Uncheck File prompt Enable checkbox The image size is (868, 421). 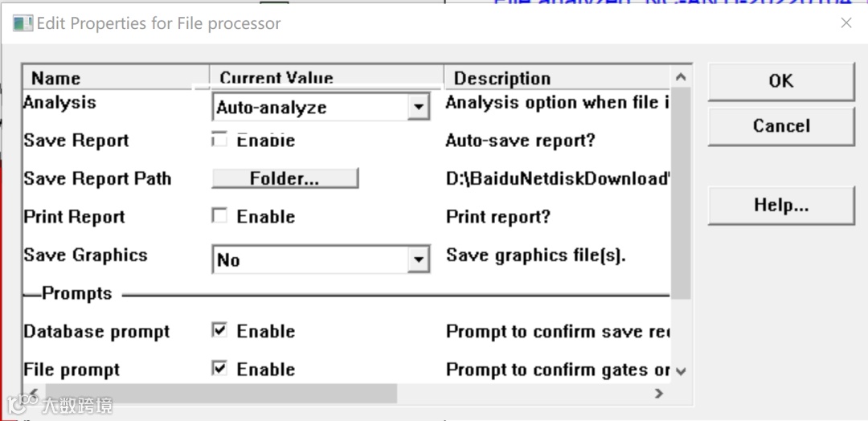point(219,369)
